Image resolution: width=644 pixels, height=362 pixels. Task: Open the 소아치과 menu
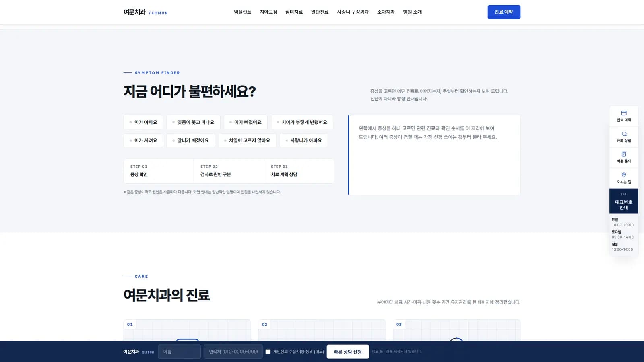click(386, 12)
